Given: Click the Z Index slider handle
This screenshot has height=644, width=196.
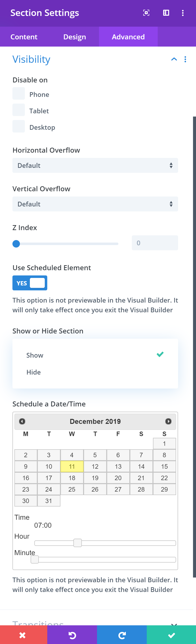Looking at the screenshot, I should coord(16,244).
